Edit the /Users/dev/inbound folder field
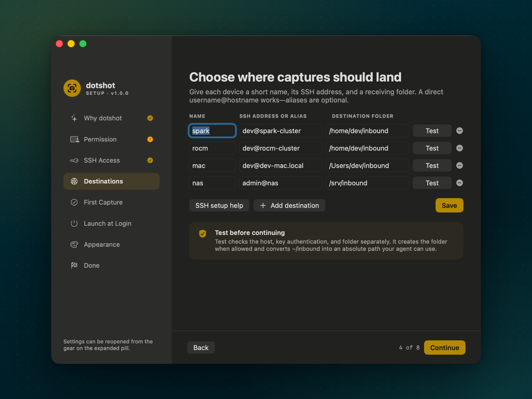The image size is (532, 399). pyautogui.click(x=367, y=165)
